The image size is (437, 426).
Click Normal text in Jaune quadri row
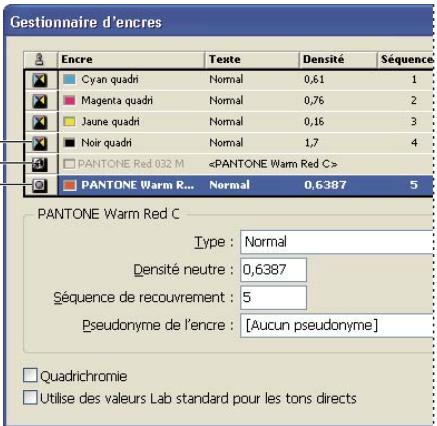pos(226,122)
